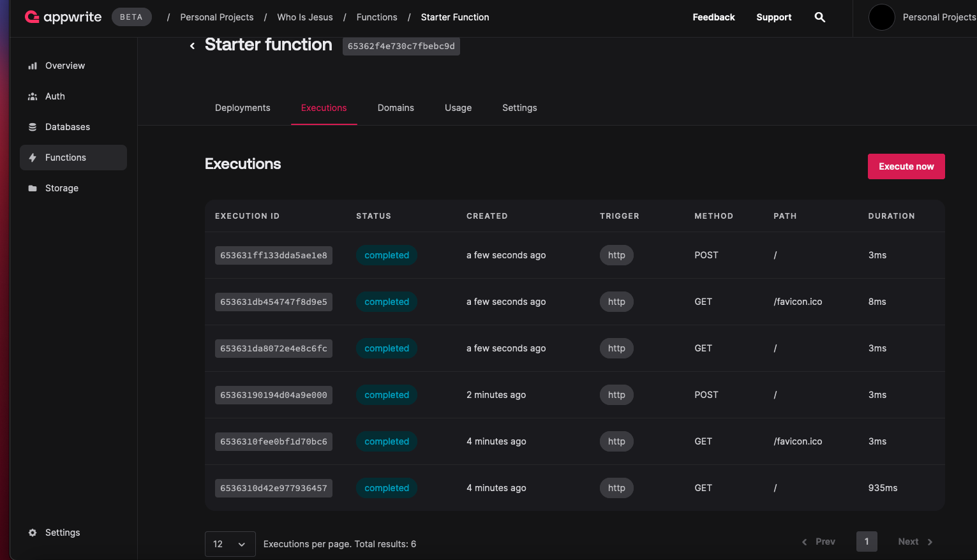Go back using the arrow beside Starter function
The height and width of the screenshot is (560, 977).
click(192, 46)
